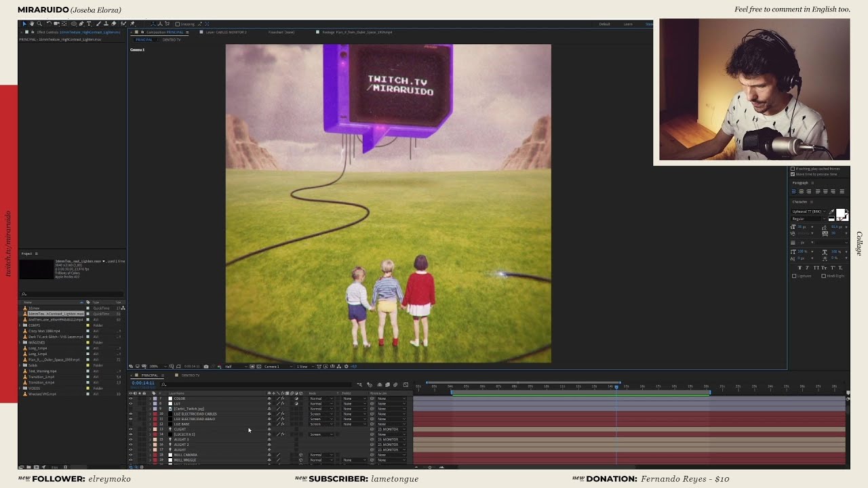The image size is (868, 488).
Task: Select the COMPS folder in Project
Action: click(x=34, y=325)
